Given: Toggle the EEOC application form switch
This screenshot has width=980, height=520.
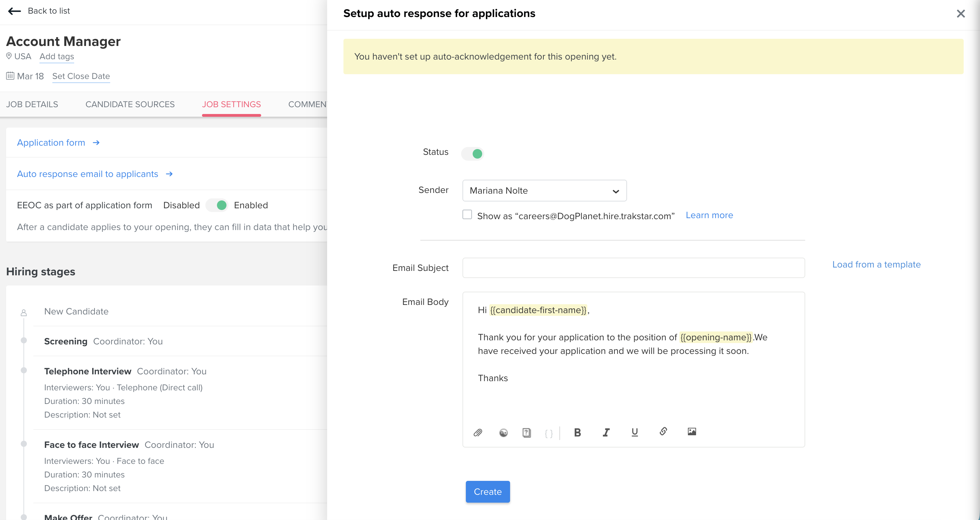Looking at the screenshot, I should point(217,205).
